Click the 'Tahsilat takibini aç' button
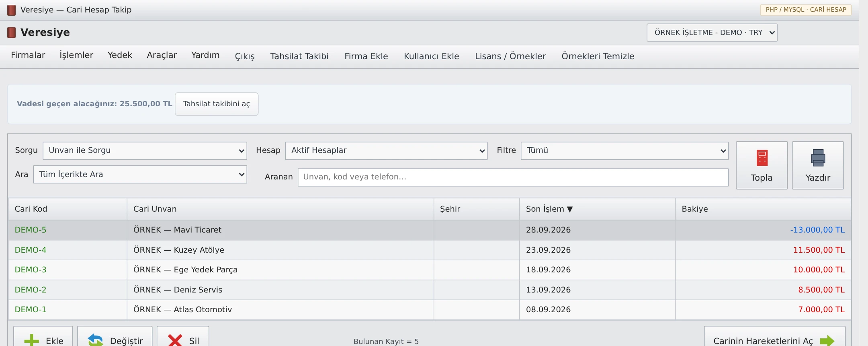Screen dimensions: 868x346 217,104
